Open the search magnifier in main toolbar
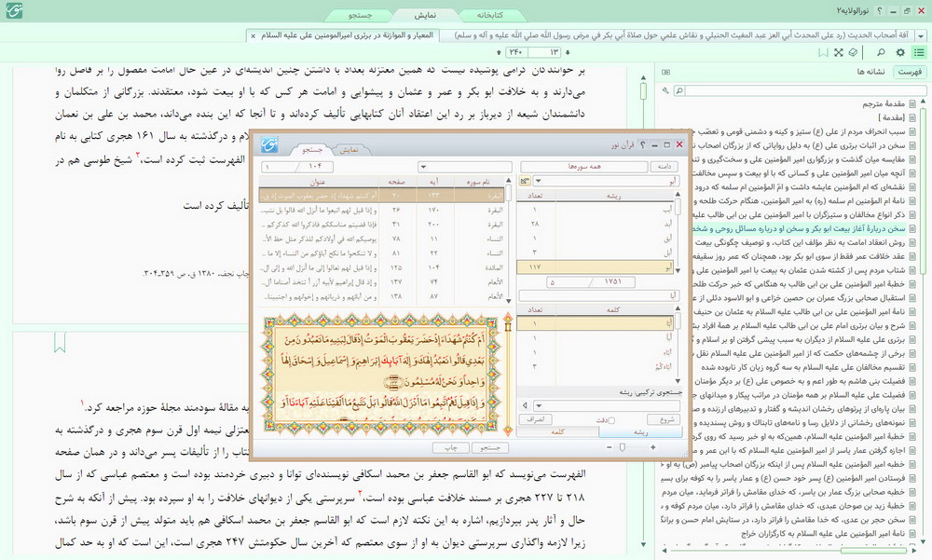 [881, 52]
